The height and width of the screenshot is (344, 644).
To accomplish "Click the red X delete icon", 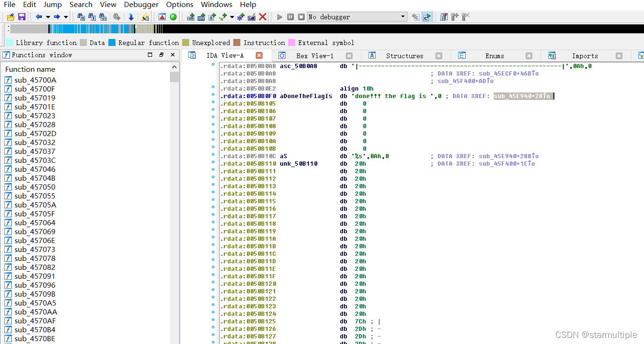I will click(263, 17).
